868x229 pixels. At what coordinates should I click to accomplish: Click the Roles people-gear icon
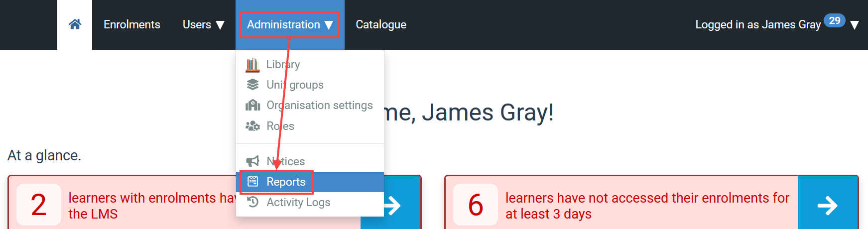click(x=252, y=126)
